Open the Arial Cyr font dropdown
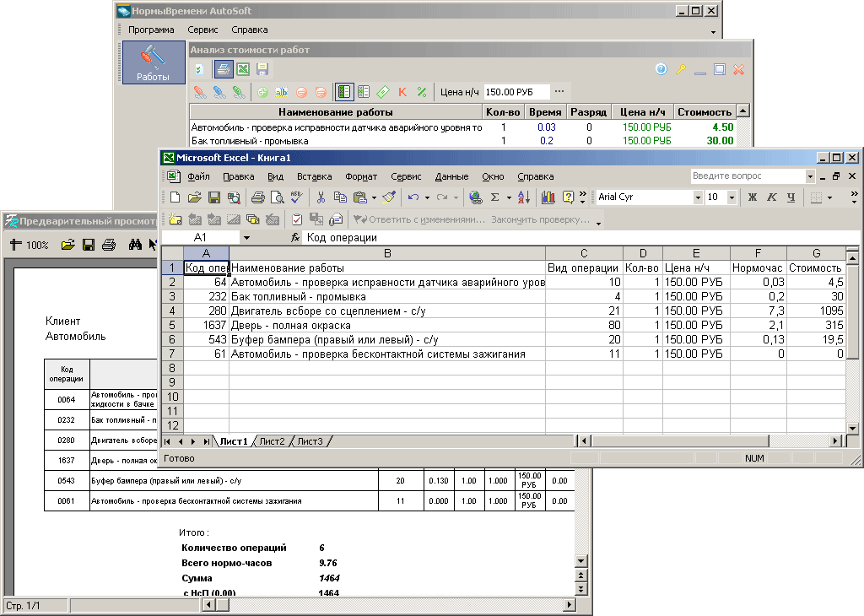 698,197
